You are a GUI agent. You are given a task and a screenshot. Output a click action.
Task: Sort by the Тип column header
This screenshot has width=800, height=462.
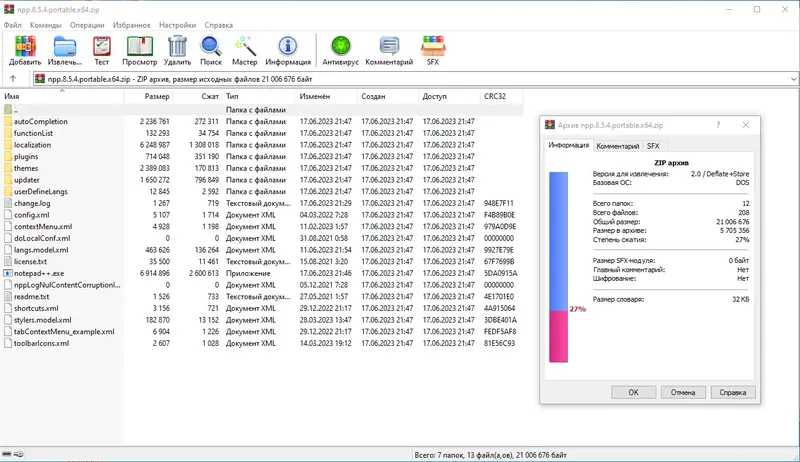pyautogui.click(x=259, y=96)
